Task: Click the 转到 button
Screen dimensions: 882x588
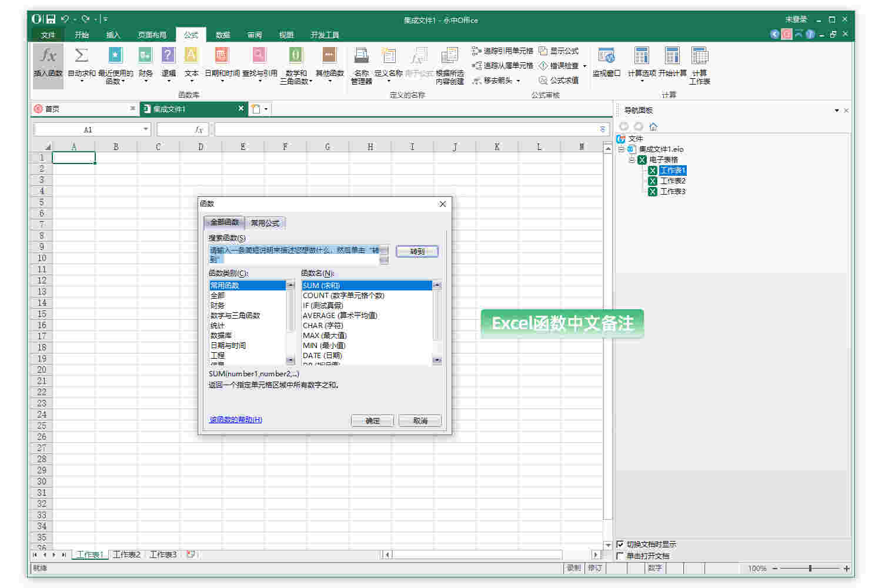Action: pos(417,251)
